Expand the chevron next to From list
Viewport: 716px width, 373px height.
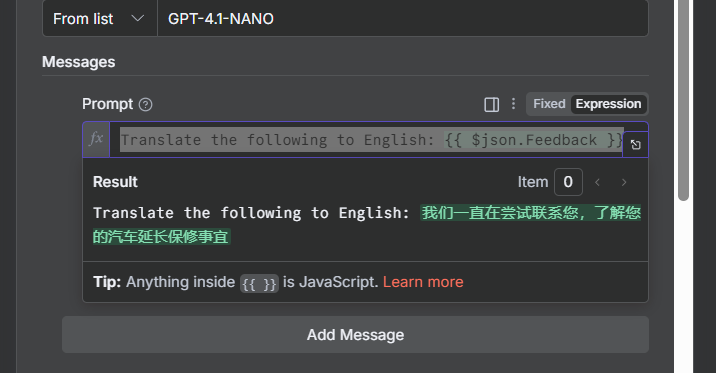pos(137,19)
